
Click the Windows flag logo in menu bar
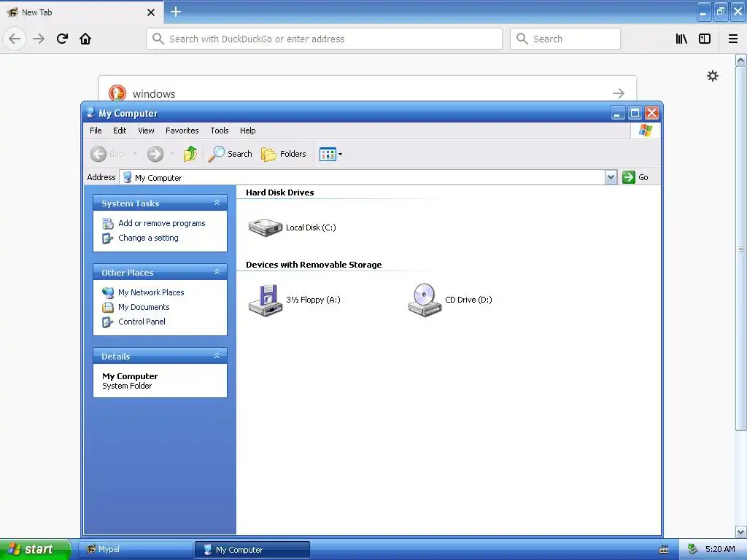point(646,130)
